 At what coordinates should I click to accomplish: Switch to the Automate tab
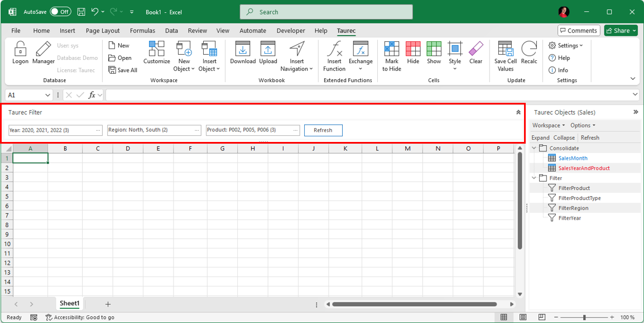pyautogui.click(x=253, y=30)
